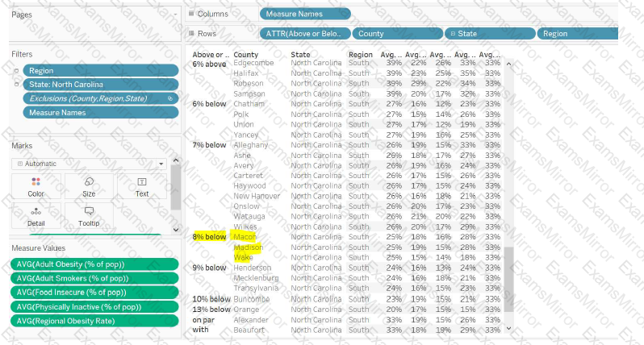Select Exclusions (County,Region,State) filter pill
Screen dimensions: 644x345
coord(101,98)
